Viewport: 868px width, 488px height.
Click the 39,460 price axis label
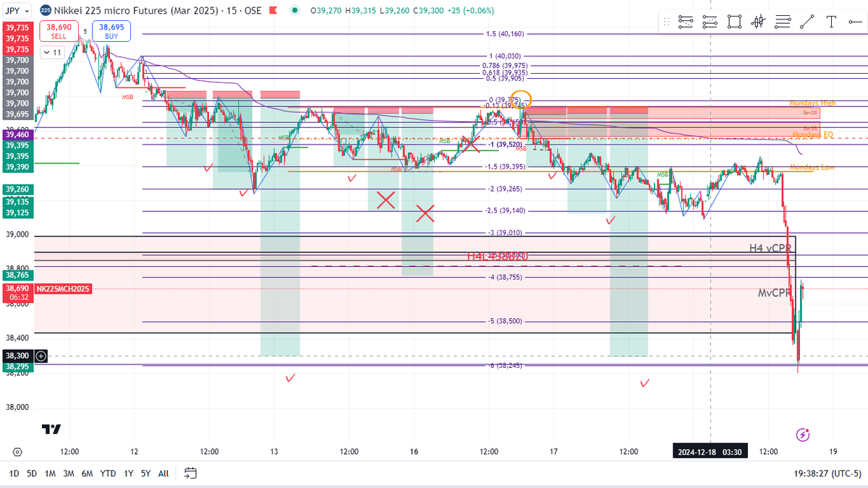(x=17, y=134)
